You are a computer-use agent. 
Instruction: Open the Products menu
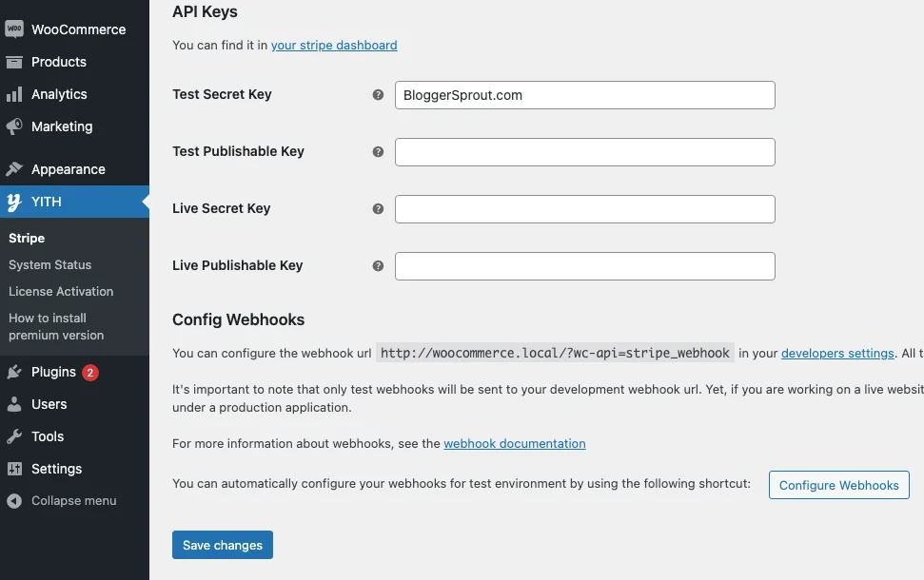[x=59, y=62]
